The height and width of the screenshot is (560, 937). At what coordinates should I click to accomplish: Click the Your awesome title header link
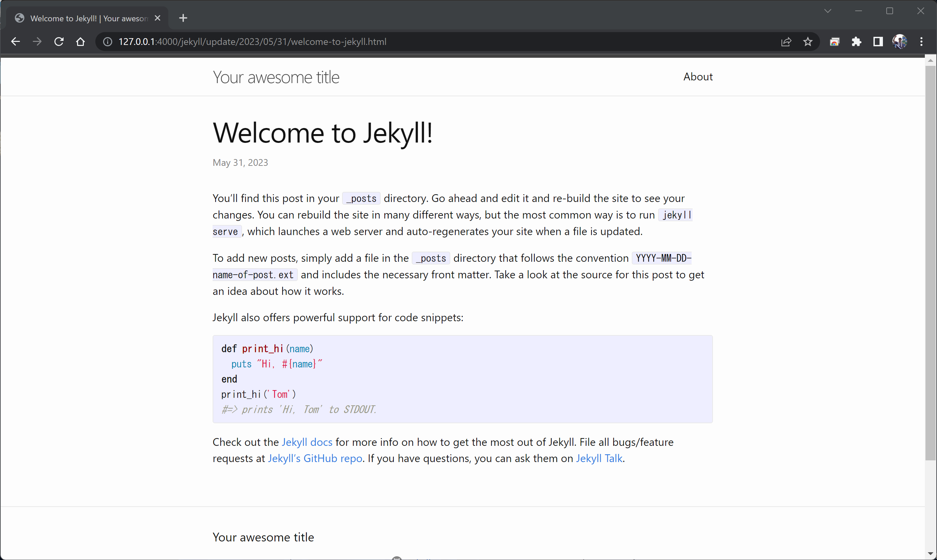(x=276, y=77)
